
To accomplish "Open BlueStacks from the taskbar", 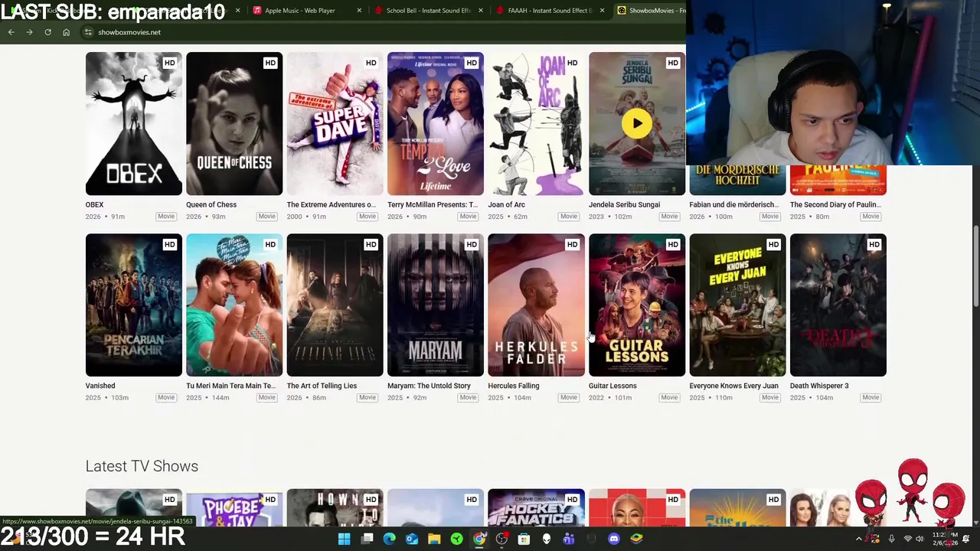I will (636, 539).
